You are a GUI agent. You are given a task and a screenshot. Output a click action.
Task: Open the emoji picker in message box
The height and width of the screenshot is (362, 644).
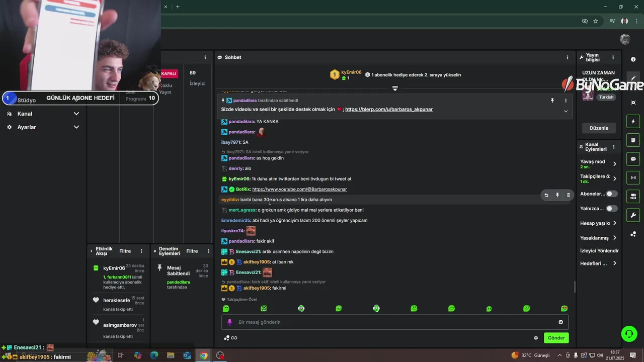tap(560, 322)
